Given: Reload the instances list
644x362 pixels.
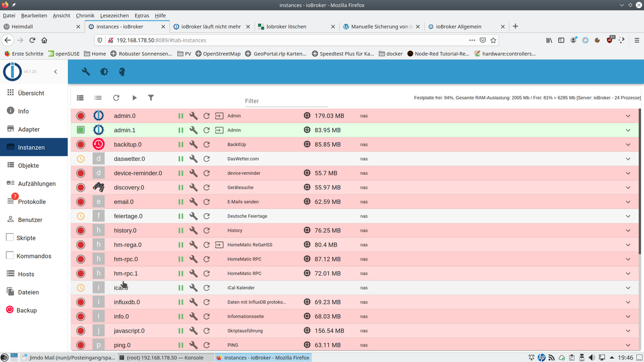Looking at the screenshot, I should 116,98.
